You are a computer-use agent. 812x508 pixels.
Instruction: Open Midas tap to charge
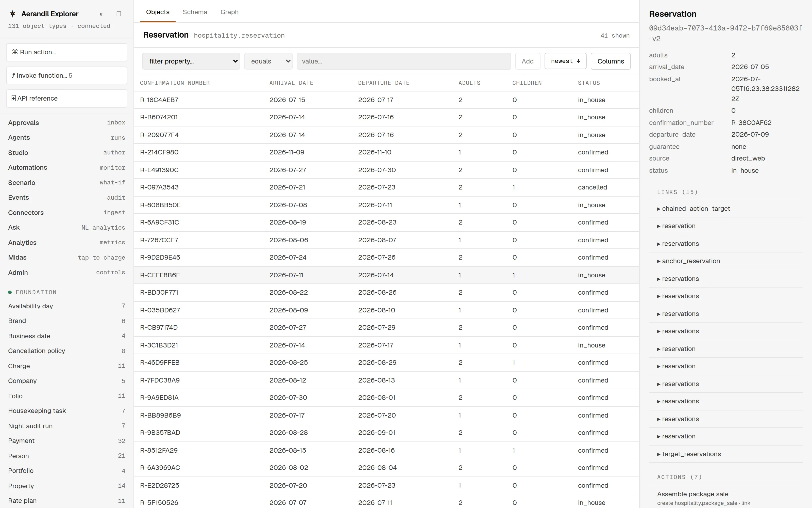pos(67,257)
